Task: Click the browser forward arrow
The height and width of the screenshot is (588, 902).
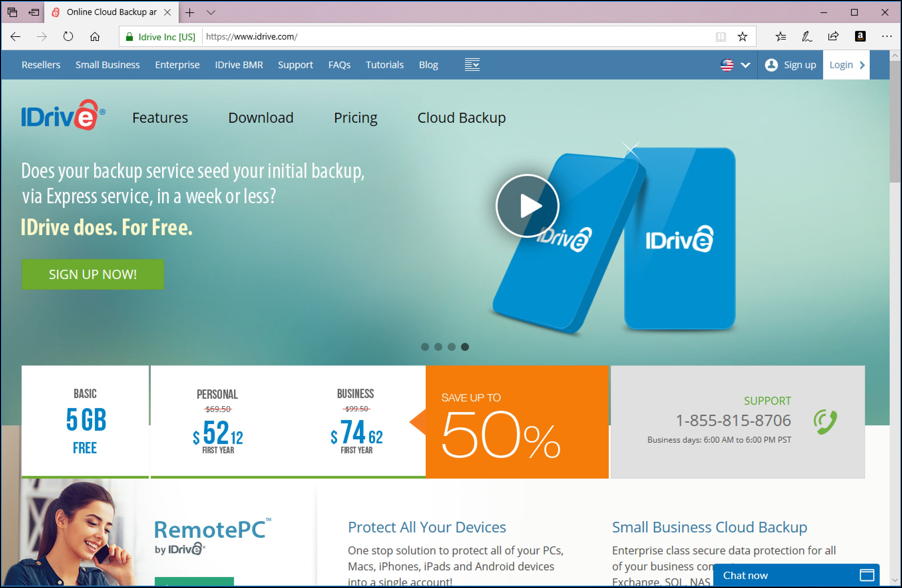Action: click(x=42, y=36)
